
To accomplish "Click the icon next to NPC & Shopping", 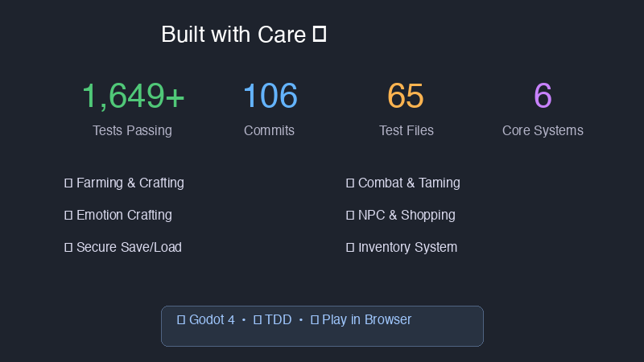I will coord(350,216).
